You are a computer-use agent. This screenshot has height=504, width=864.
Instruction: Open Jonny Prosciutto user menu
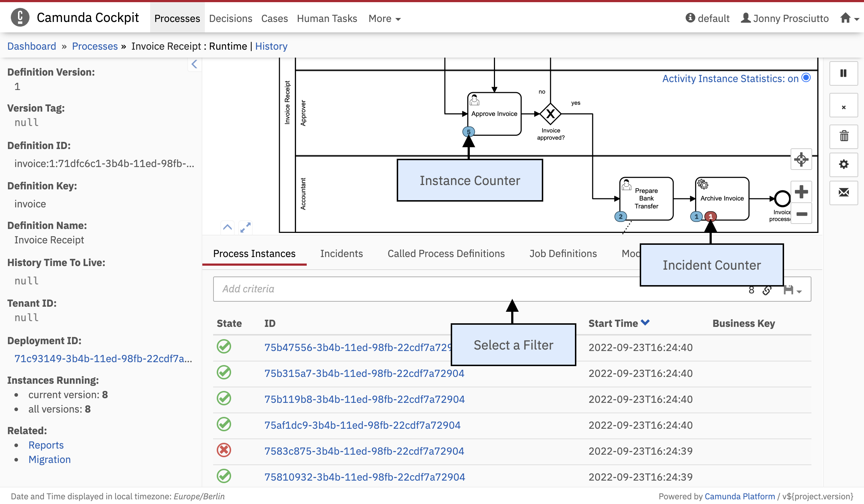point(784,18)
